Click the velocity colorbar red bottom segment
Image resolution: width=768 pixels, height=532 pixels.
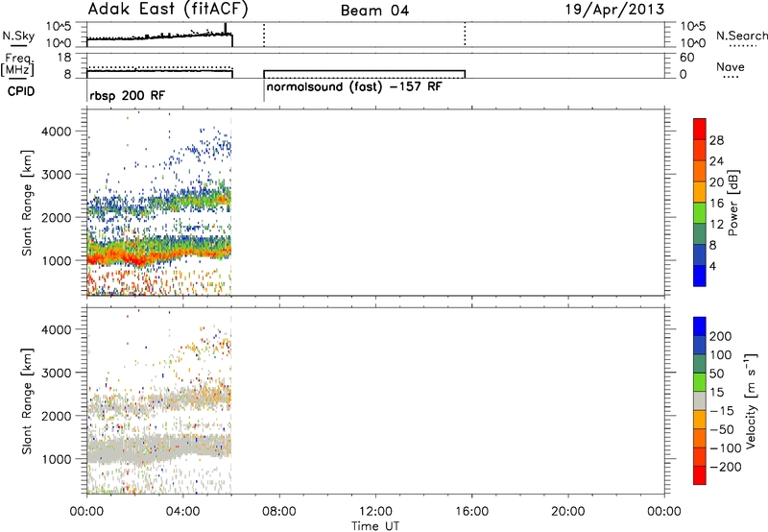tap(700, 475)
